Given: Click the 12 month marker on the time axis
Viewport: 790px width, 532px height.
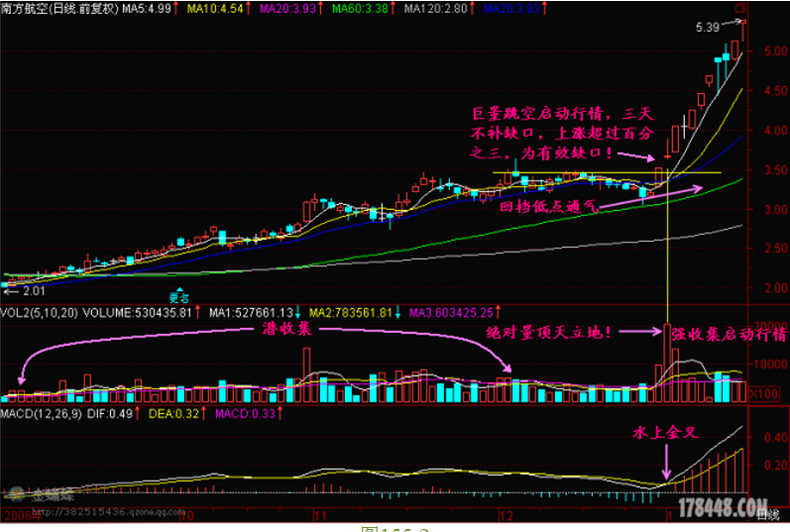Looking at the screenshot, I should point(506,515).
